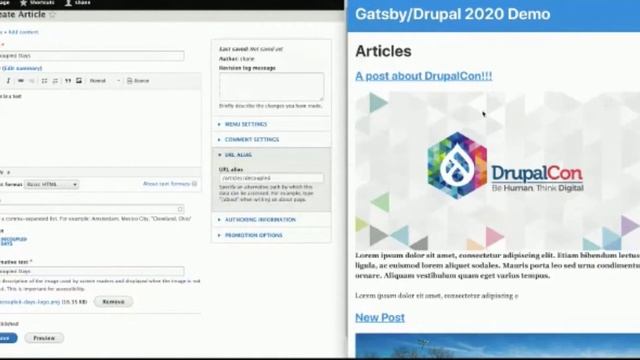Click the Preview button

pos(44,338)
